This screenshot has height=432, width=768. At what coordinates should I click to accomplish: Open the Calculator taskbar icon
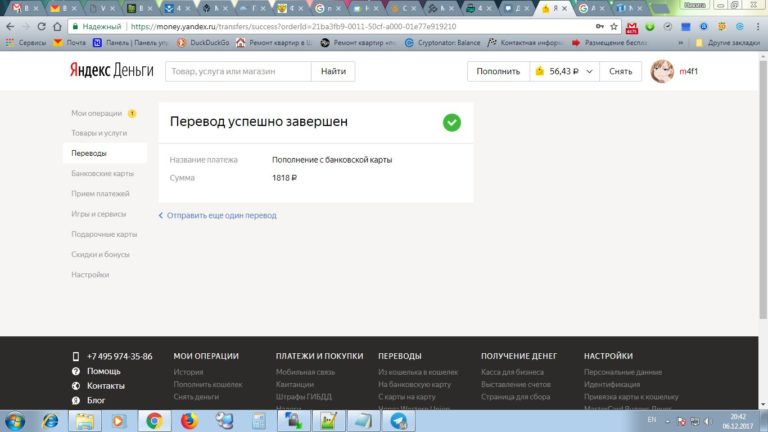[258, 421]
